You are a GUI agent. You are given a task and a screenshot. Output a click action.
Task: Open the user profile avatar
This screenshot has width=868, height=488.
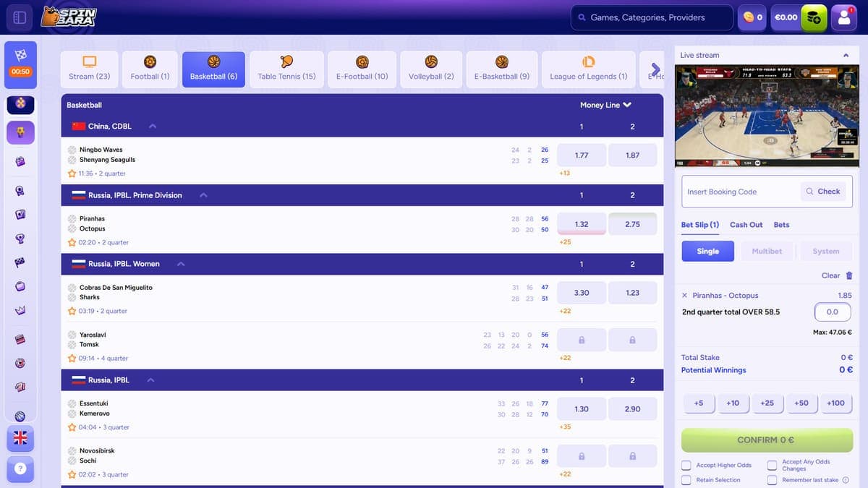tap(844, 17)
